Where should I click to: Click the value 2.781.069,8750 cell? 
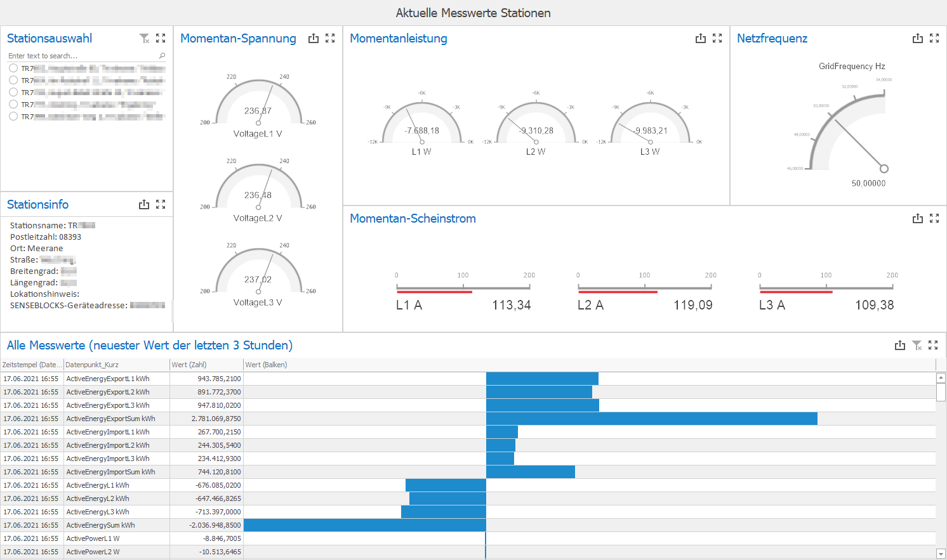[207, 419]
